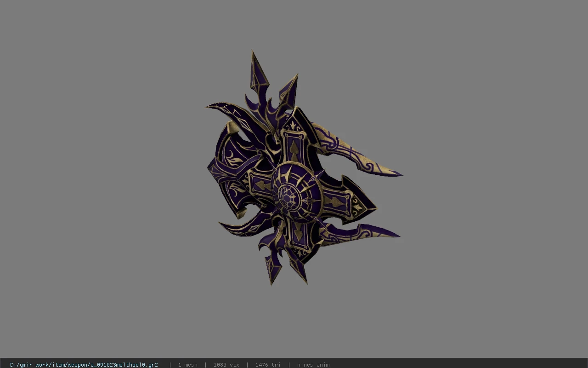Screen dimensions: 588x368
Task: Click the '1 mesh' status entry
Action: [187, 365]
